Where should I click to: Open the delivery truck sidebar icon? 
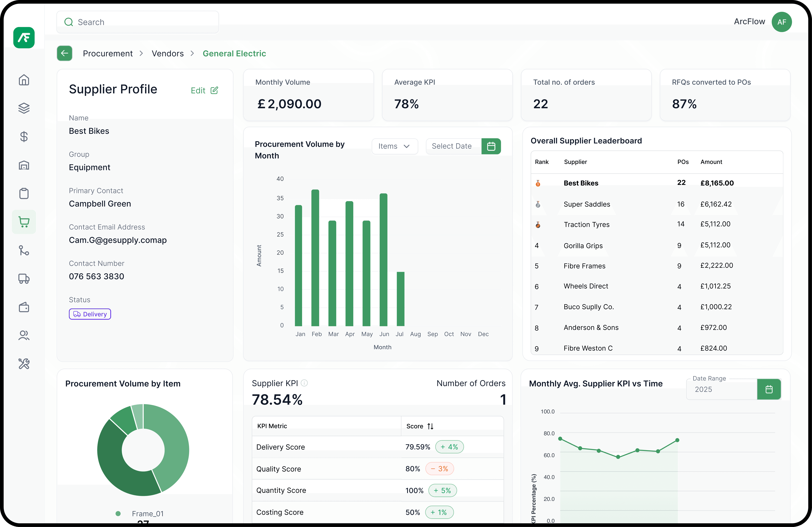click(24, 279)
